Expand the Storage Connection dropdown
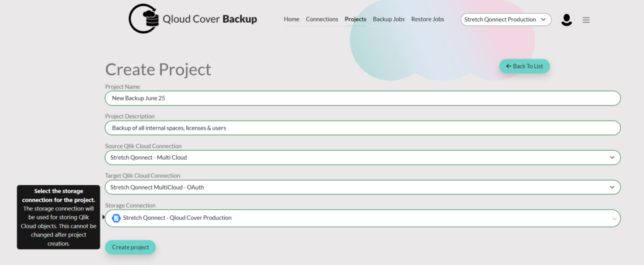The image size is (644, 265). (363, 219)
